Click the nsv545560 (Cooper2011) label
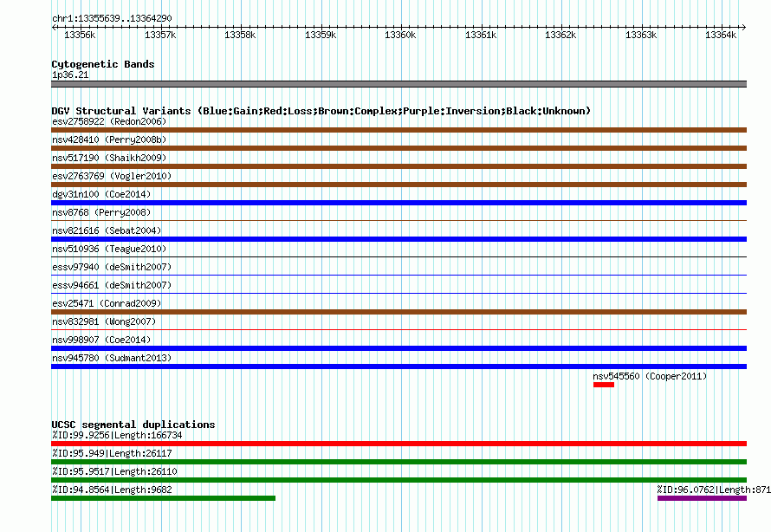 pos(650,376)
